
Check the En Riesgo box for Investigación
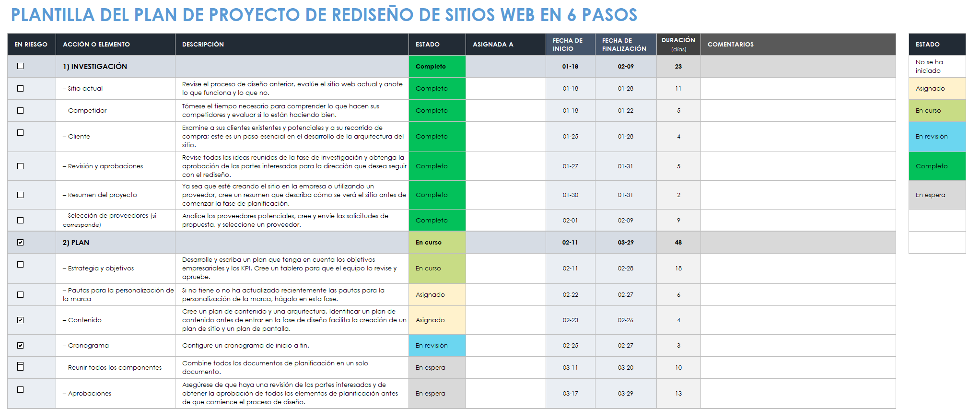click(x=20, y=66)
